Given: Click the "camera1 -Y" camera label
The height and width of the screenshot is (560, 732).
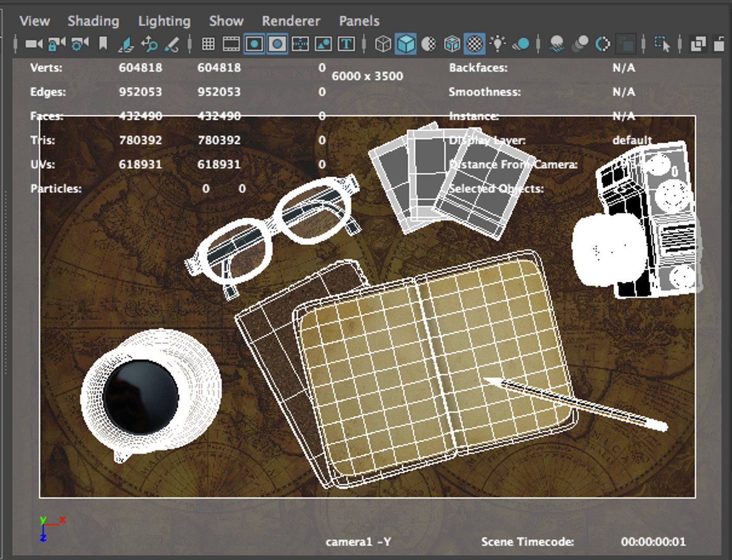Looking at the screenshot, I should [358, 542].
